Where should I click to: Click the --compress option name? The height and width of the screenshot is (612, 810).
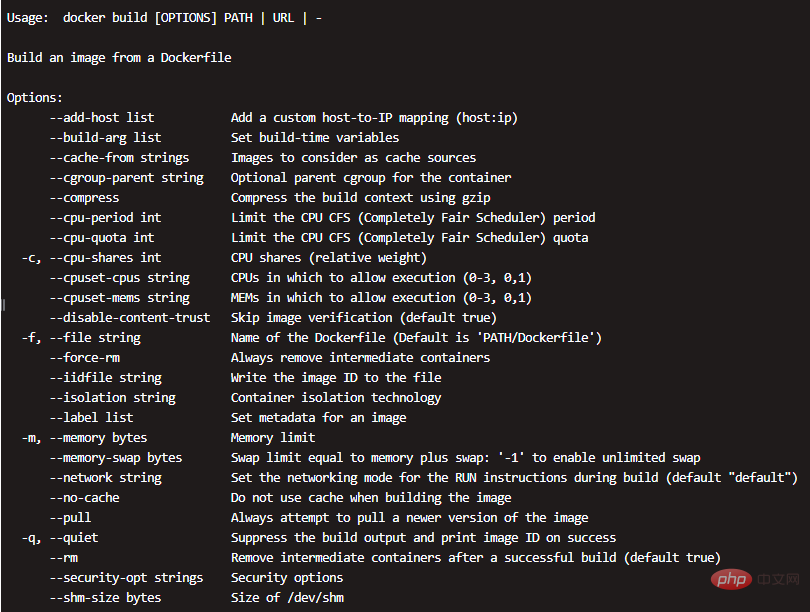(x=84, y=198)
